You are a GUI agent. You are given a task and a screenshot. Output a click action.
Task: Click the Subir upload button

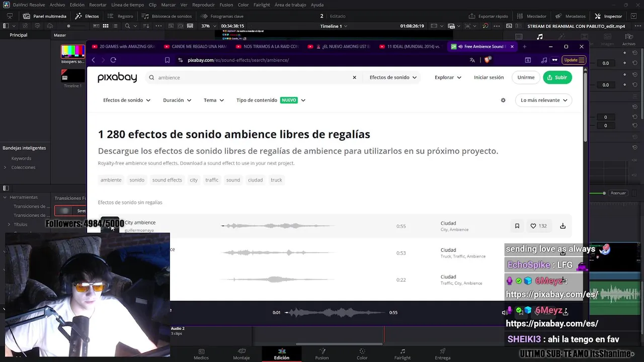coord(557,77)
